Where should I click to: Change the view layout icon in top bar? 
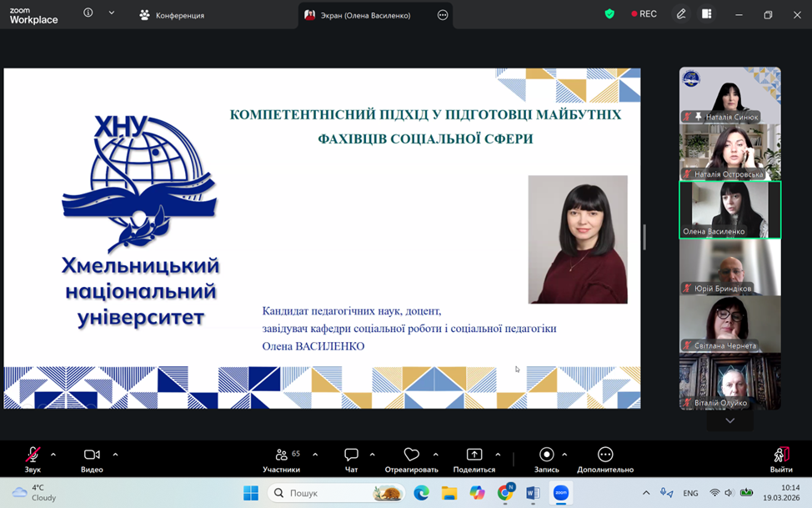(x=706, y=14)
